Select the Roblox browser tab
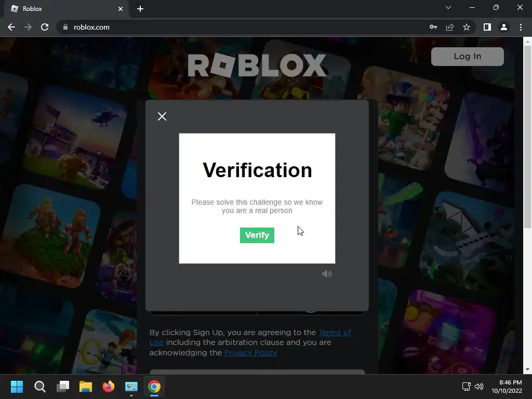This screenshot has height=399, width=532. (x=66, y=9)
